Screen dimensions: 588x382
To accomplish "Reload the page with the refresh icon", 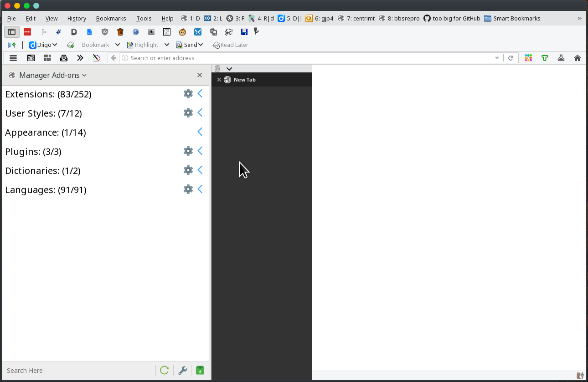I will [511, 58].
